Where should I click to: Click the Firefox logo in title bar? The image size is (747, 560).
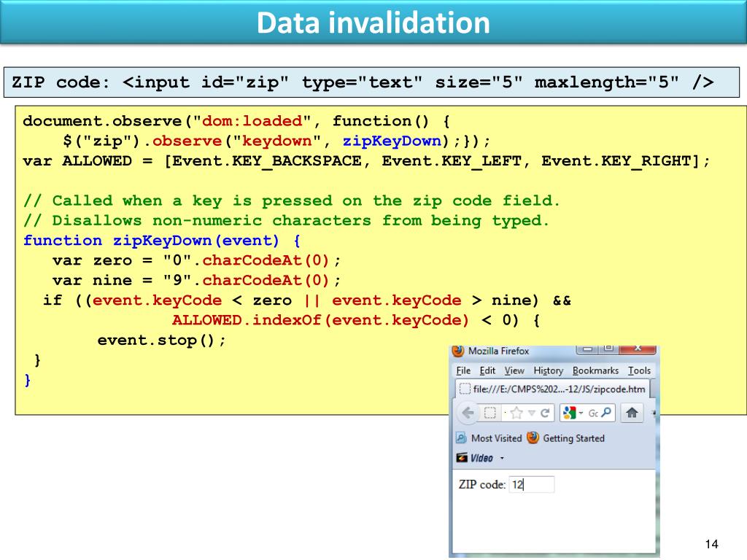[x=458, y=351]
